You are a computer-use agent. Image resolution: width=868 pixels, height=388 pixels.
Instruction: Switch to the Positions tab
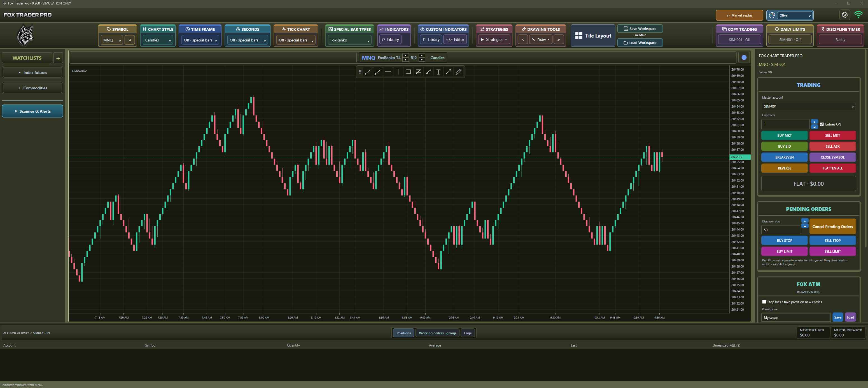[x=403, y=333]
